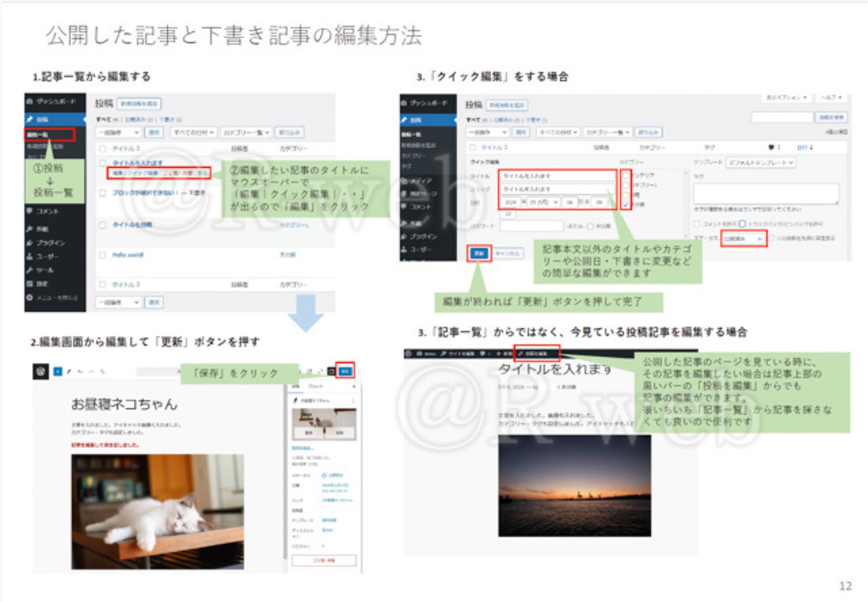Open Hello world! post title link
This screenshot has width=868, height=602.
point(128,255)
